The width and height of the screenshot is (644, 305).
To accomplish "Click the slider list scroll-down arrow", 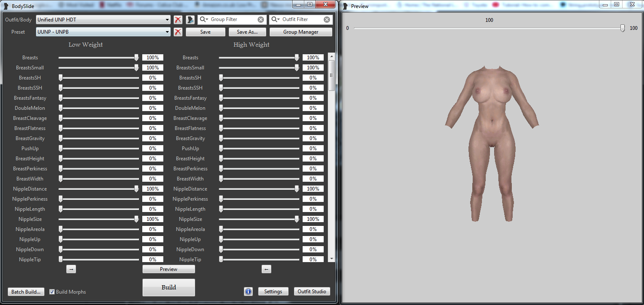I will pos(331,259).
